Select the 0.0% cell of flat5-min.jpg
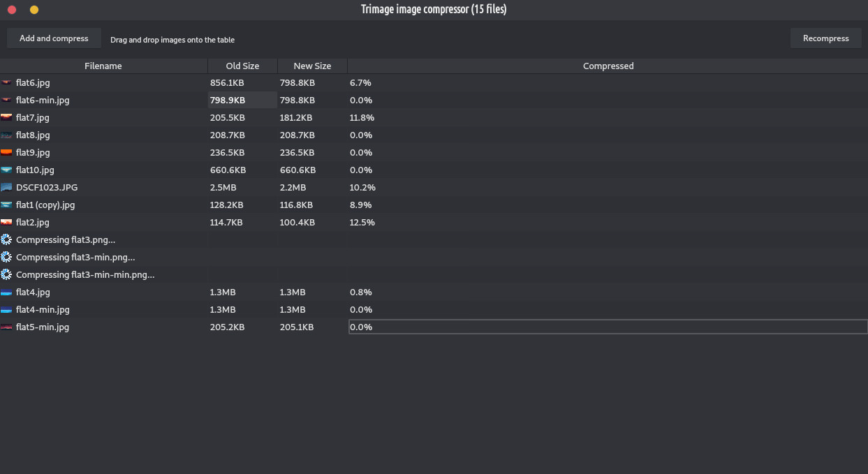 coord(608,327)
